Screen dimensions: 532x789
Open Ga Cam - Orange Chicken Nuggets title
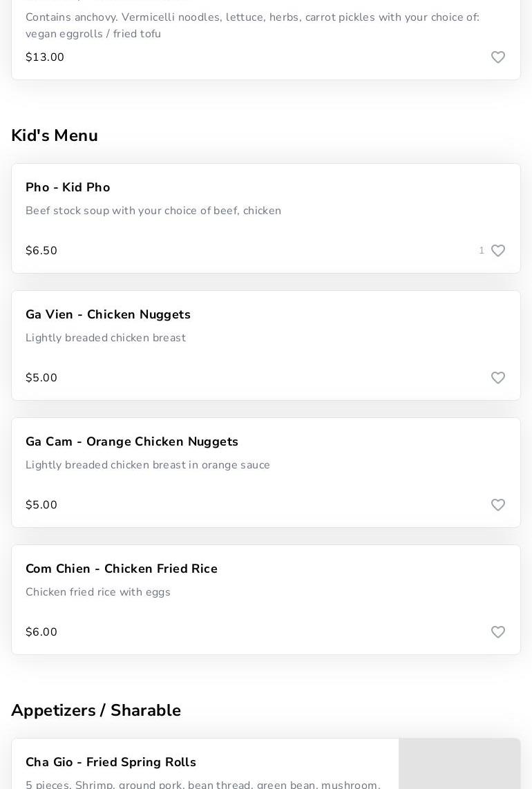click(132, 441)
